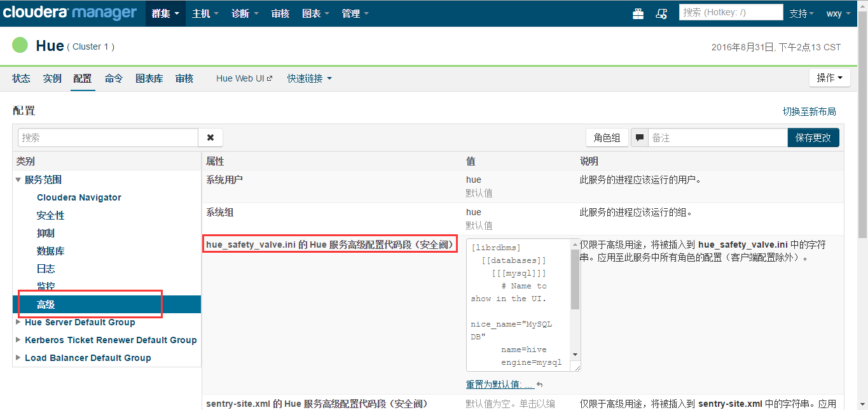Open the 快速链接 dropdown
Viewport: 868px width, 410px height.
[309, 78]
